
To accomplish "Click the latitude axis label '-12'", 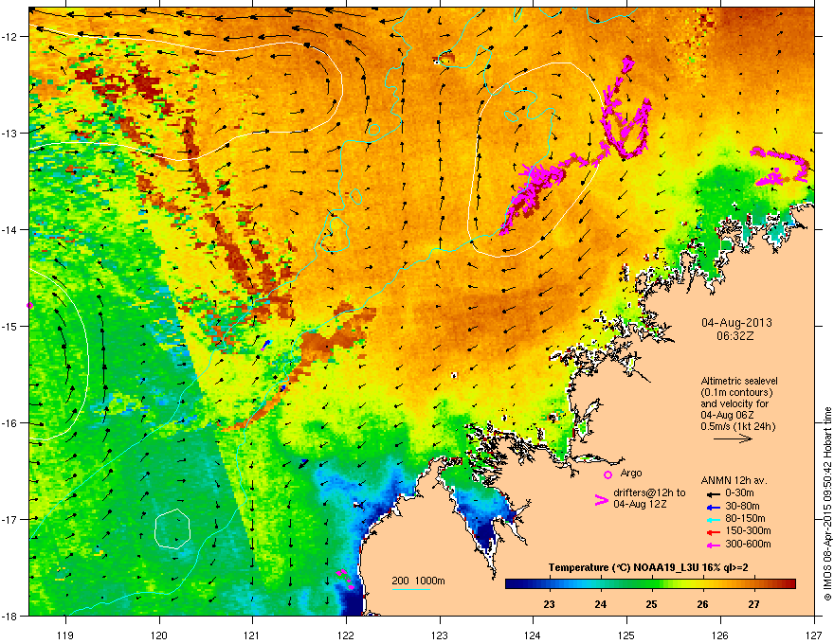I will [x=10, y=36].
